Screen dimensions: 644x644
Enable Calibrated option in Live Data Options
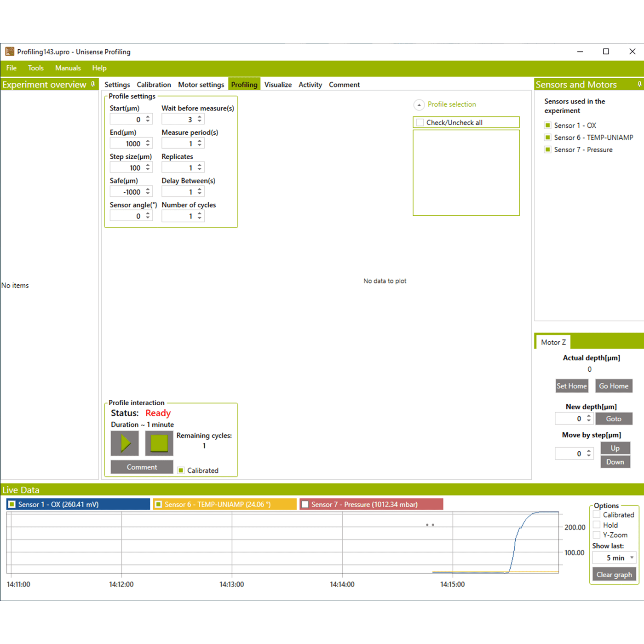point(597,514)
